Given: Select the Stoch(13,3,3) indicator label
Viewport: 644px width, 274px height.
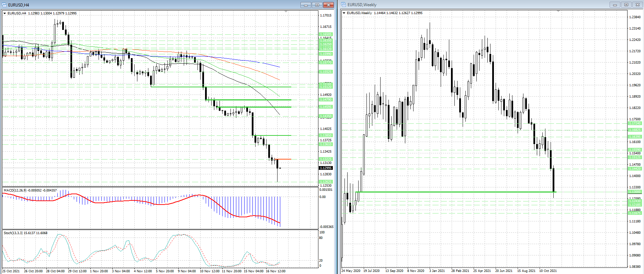Looking at the screenshot, I should coord(26,233).
